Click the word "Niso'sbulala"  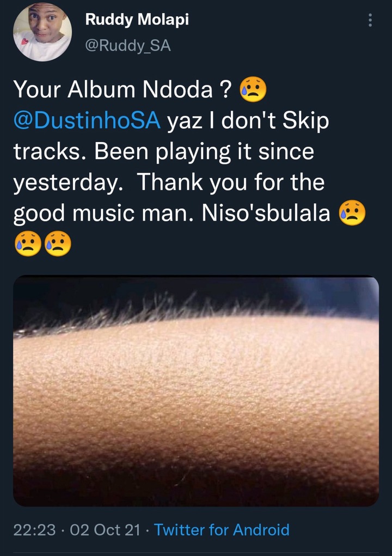tap(266, 213)
